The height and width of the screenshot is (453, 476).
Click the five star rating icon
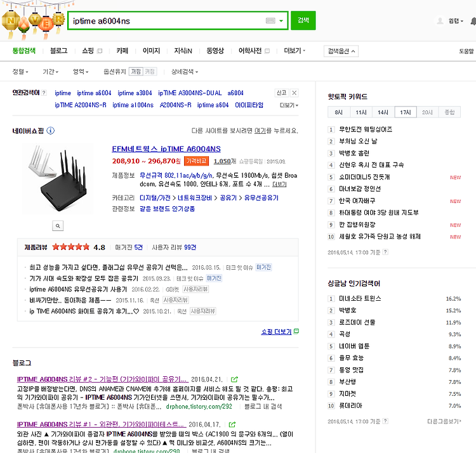coord(70,247)
